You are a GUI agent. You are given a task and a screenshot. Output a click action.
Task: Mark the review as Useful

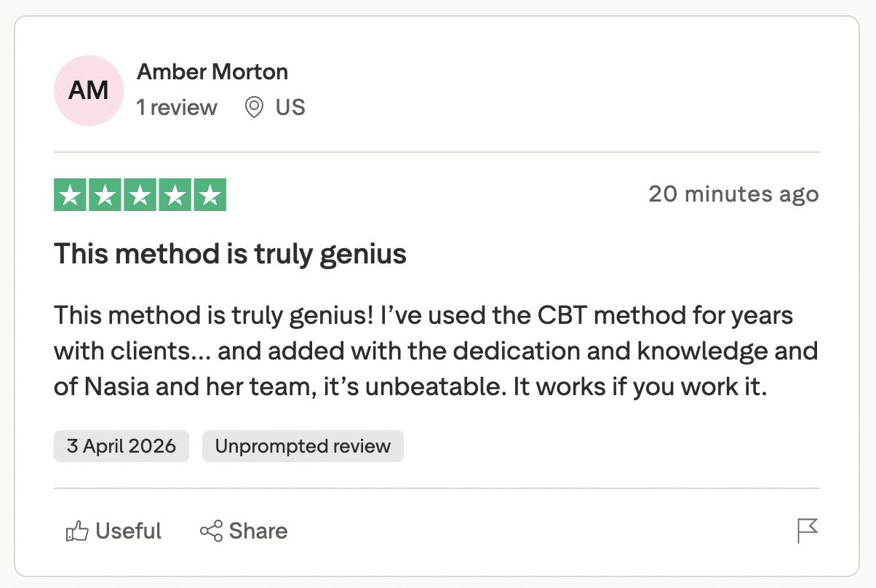113,531
